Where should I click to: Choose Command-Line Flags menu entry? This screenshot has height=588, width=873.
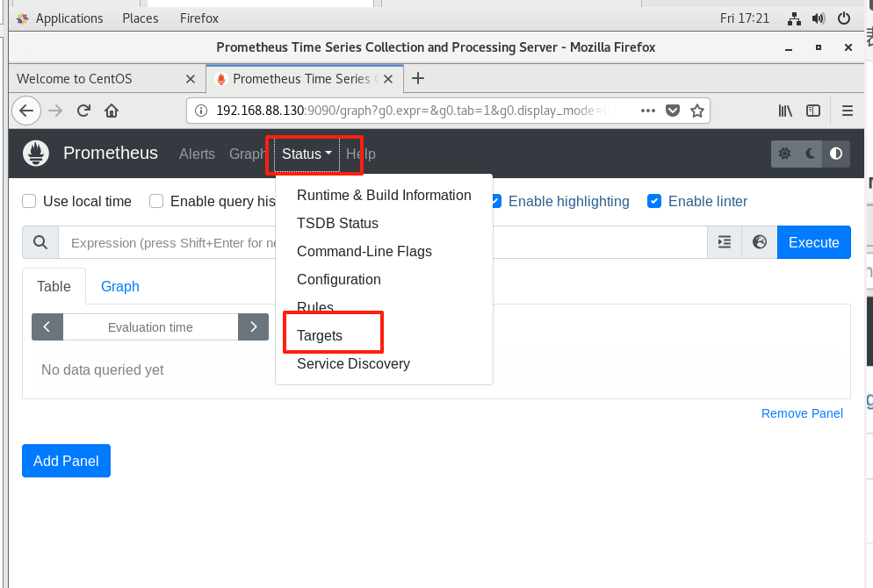pyautogui.click(x=384, y=252)
